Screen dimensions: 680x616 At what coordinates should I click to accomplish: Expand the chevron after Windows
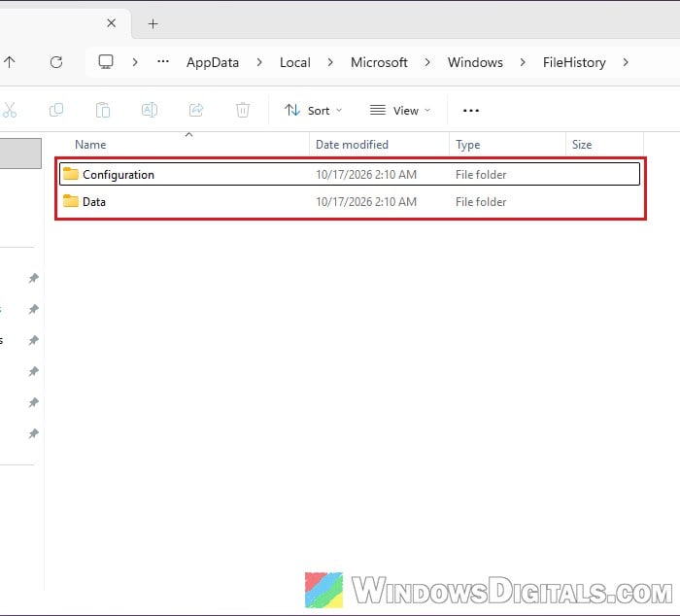coord(523,62)
